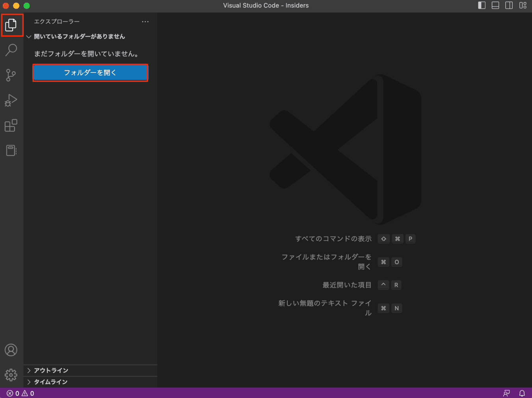Toggle primary side bar visibility
Screen dimensions: 532x398
tap(482, 6)
